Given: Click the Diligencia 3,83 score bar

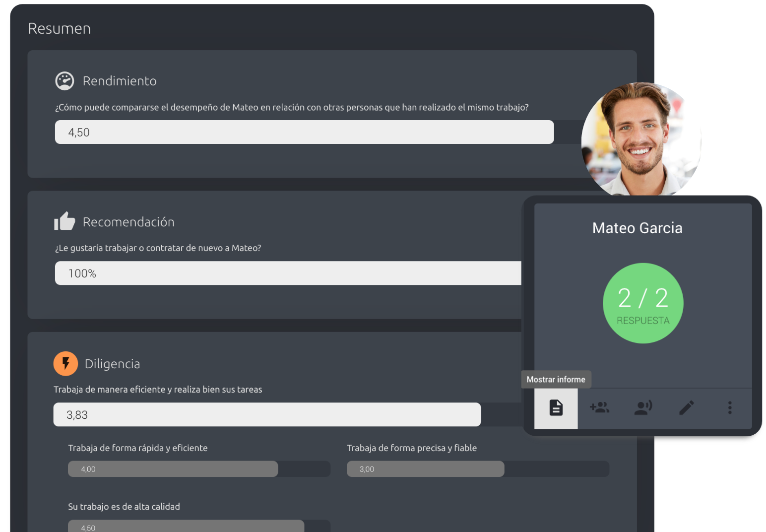Looking at the screenshot, I should click(267, 414).
